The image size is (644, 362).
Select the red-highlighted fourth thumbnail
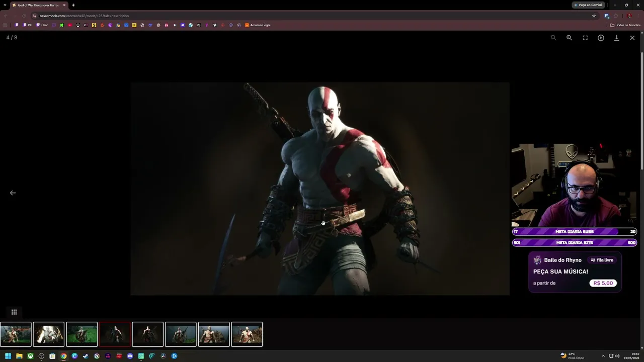[x=115, y=334]
